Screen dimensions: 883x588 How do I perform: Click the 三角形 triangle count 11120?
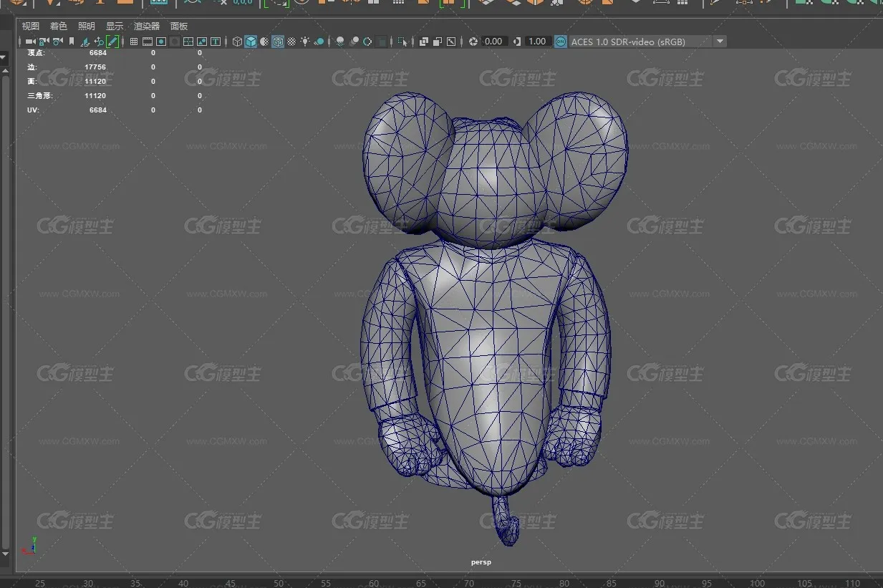pyautogui.click(x=95, y=96)
